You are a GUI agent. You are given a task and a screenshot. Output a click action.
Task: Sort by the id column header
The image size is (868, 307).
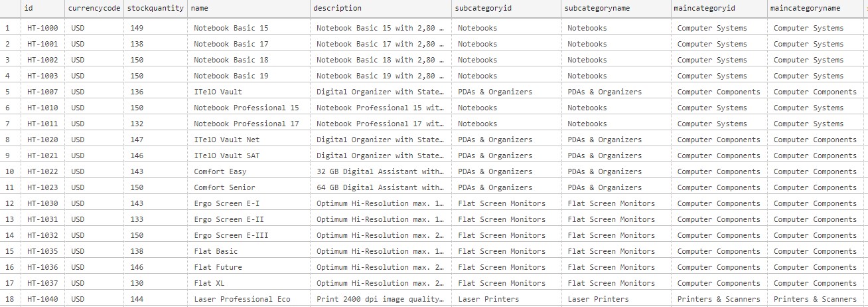point(42,9)
